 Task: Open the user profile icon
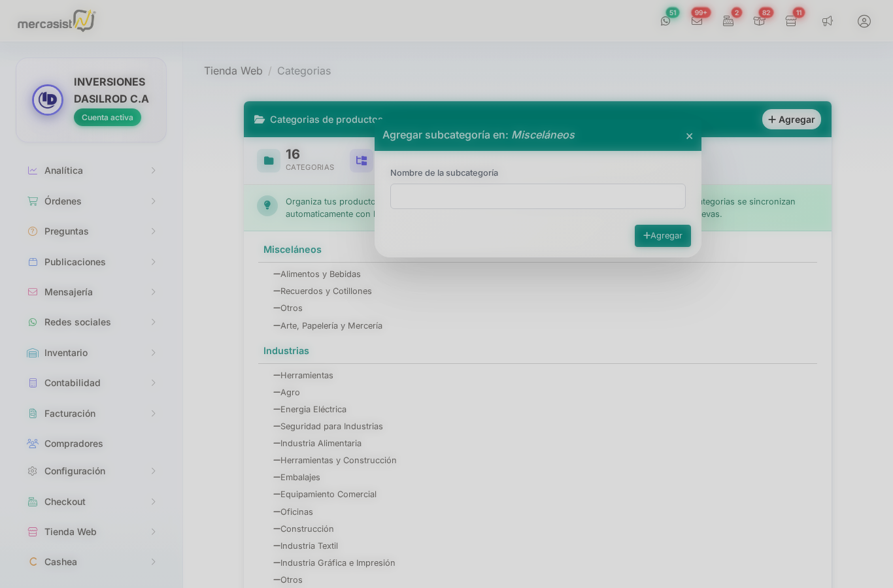864,21
